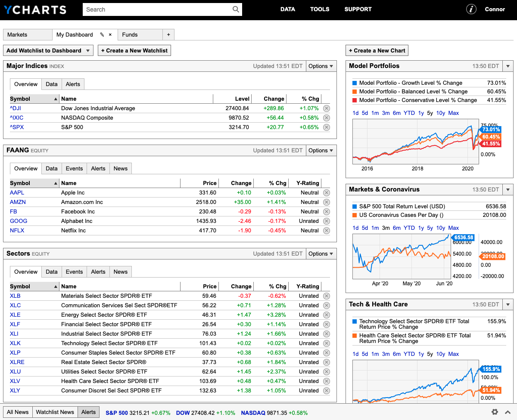Switch to the Data tab in FAANG panel
Image resolution: width=517 pixels, height=420 pixels.
(51, 168)
